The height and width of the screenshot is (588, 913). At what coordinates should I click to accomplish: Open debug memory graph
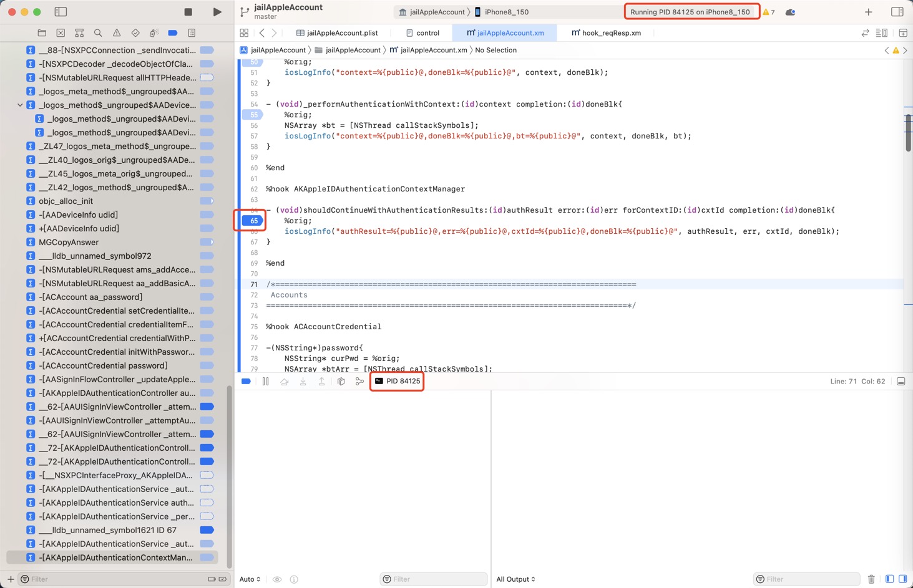click(359, 381)
